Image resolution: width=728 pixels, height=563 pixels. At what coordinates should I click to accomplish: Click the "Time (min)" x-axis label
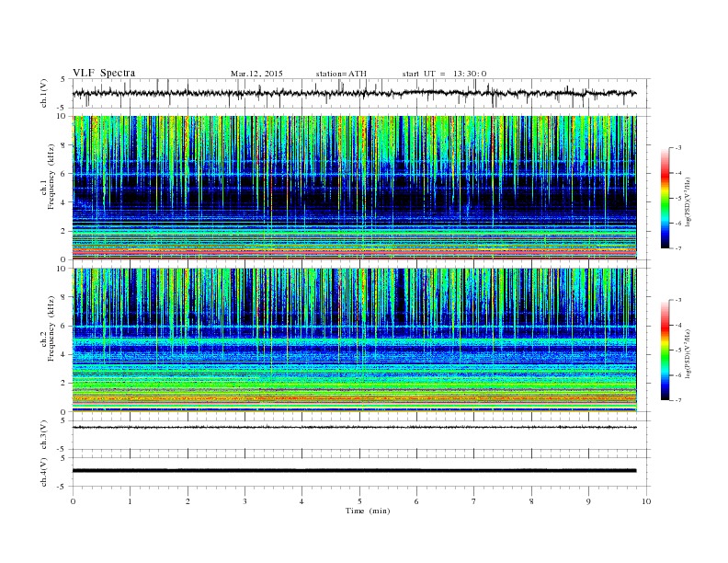[368, 511]
